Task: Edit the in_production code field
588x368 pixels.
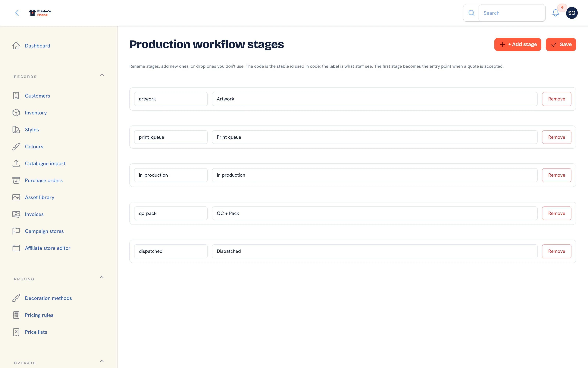Action: (x=171, y=175)
